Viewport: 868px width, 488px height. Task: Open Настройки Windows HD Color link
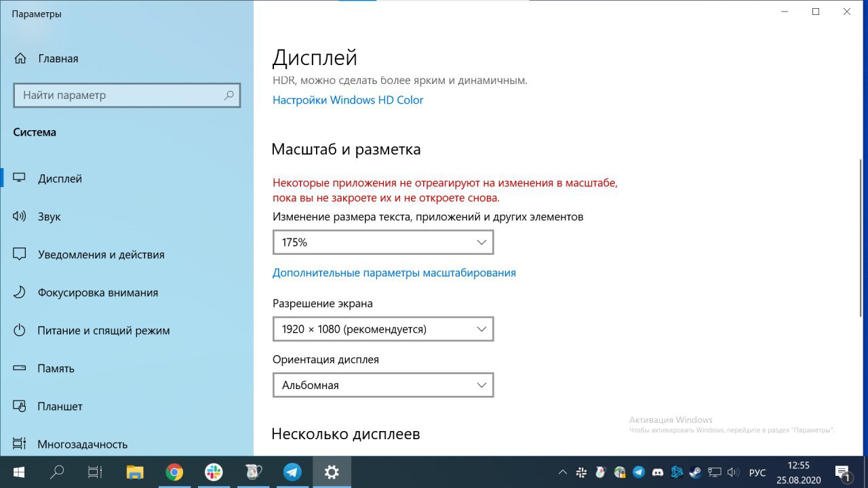tap(348, 100)
